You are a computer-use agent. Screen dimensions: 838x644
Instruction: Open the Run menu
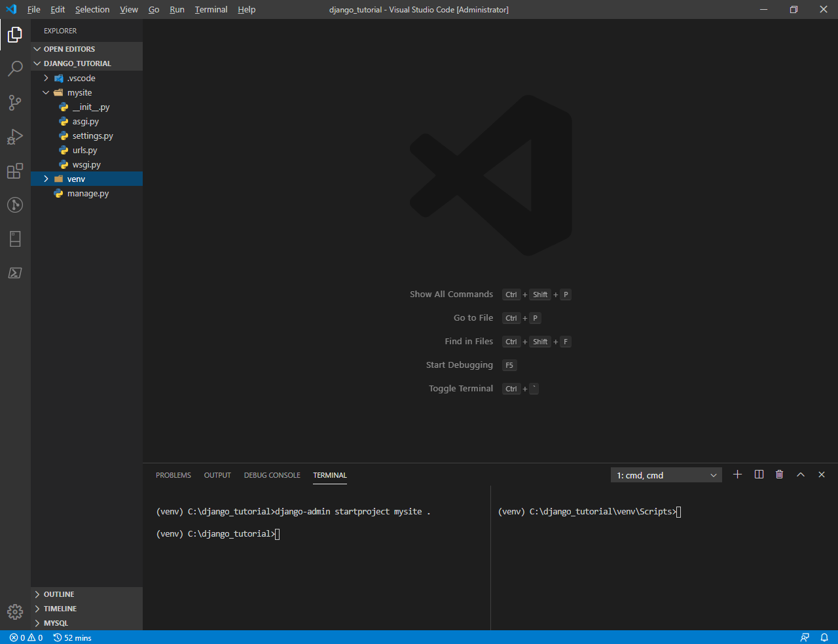[177, 9]
